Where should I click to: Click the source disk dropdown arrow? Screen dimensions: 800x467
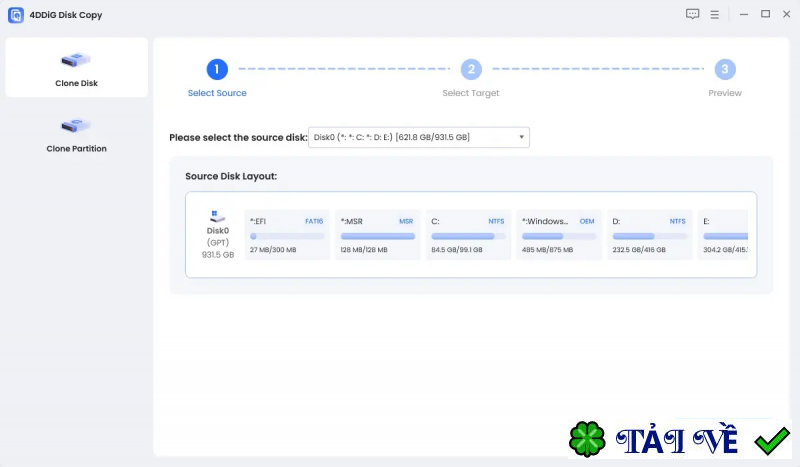coord(521,137)
